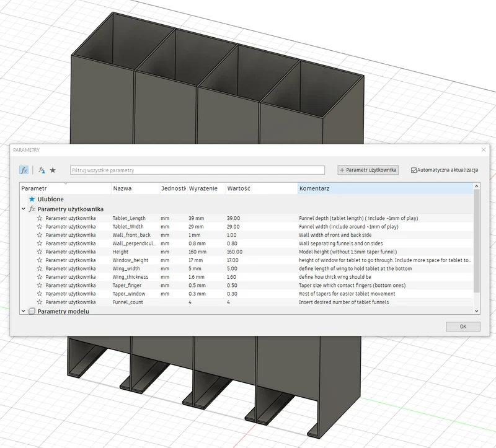Favorite the Tablet_Width parameter star
This screenshot has width=496, height=448.
tap(40, 227)
